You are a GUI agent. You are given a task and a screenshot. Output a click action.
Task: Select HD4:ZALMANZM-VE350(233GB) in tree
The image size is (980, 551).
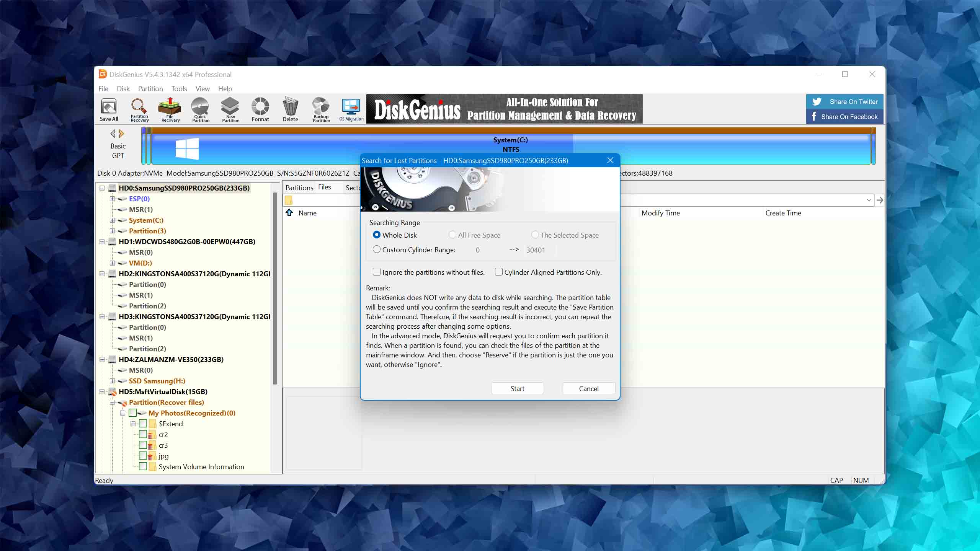click(x=171, y=359)
